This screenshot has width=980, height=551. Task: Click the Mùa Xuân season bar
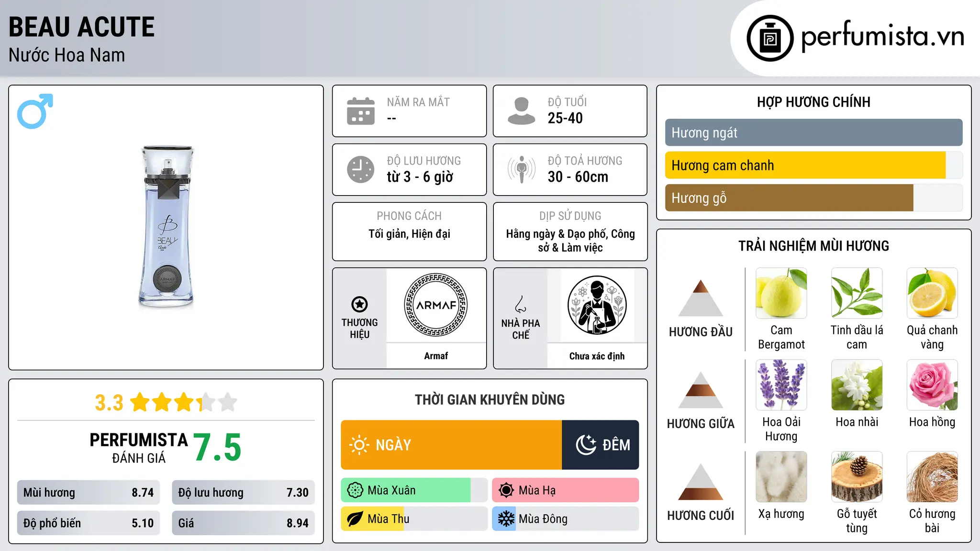(x=414, y=490)
